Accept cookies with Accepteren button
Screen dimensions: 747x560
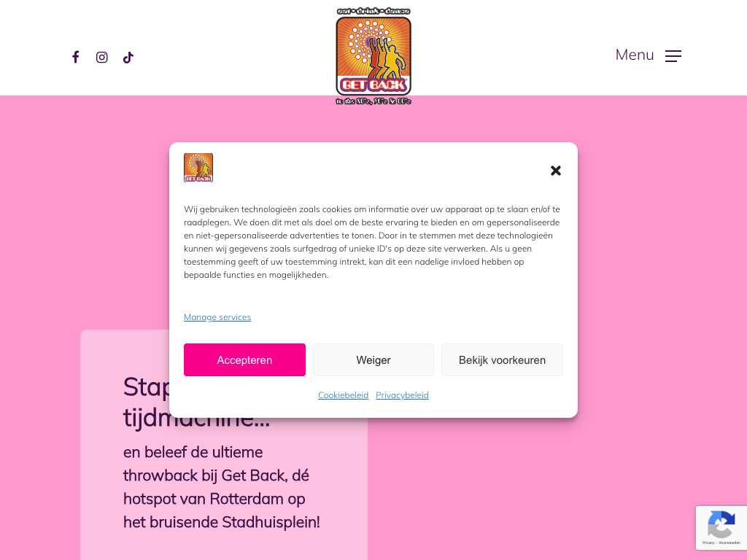point(244,360)
